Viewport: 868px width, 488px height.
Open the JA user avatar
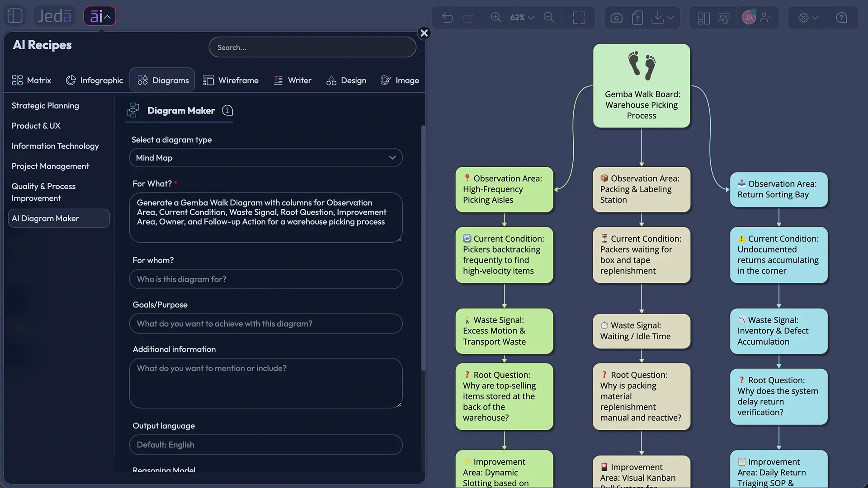click(x=749, y=18)
